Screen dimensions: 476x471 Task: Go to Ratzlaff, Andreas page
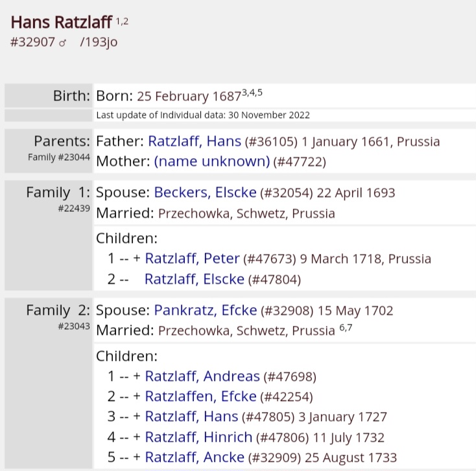(x=202, y=376)
